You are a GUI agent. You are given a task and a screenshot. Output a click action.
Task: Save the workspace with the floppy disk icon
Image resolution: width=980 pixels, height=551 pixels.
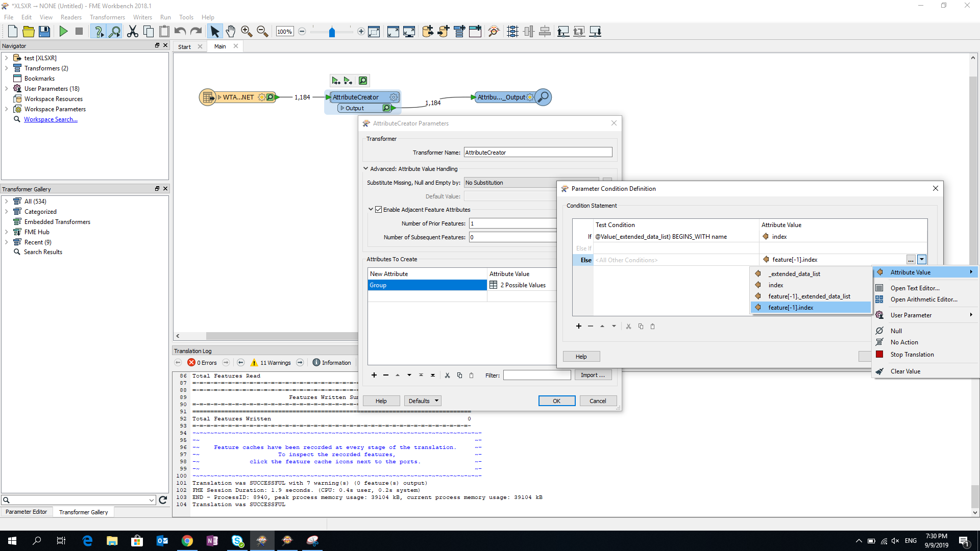(x=44, y=32)
